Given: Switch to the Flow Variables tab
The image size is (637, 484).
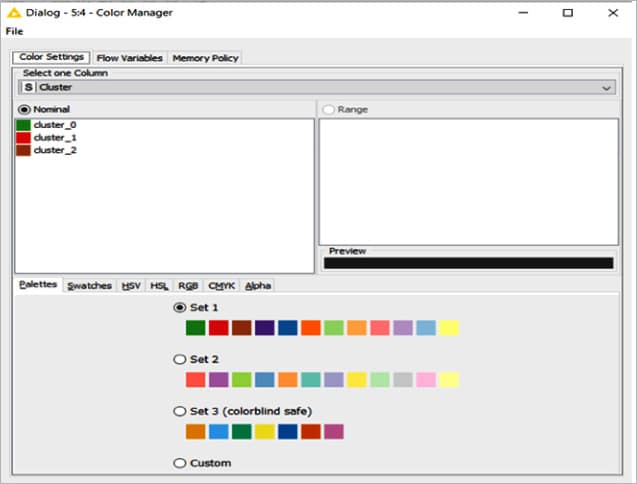Looking at the screenshot, I should [x=129, y=58].
